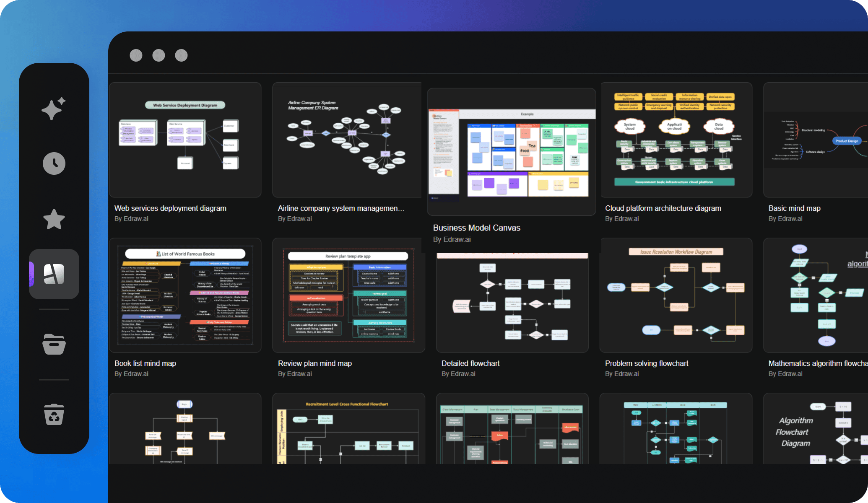
Task: Click the 'Detailed flowchart' title
Action: 470,363
